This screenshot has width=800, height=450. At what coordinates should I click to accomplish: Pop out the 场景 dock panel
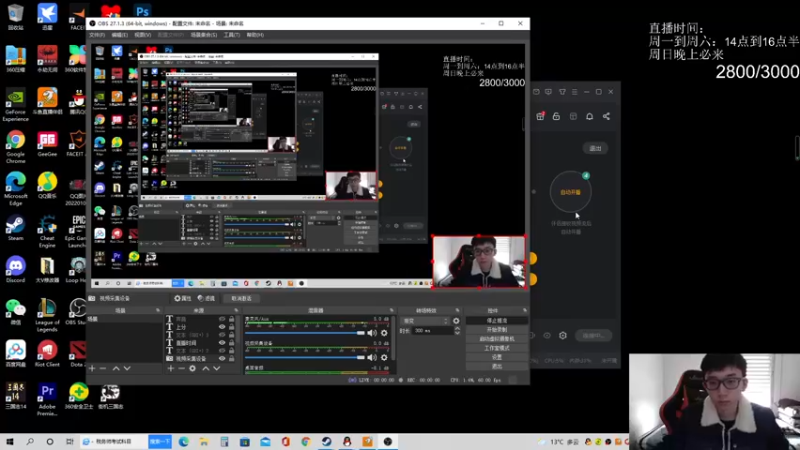[x=158, y=310]
